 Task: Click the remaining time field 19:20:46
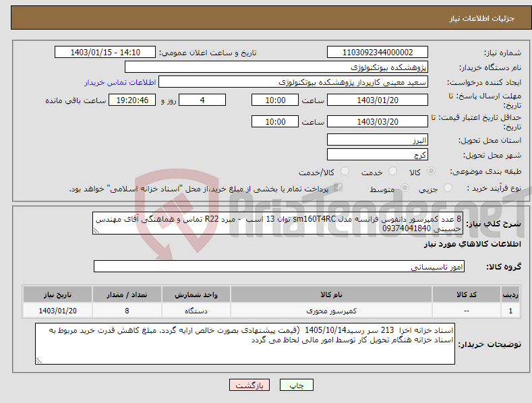[x=132, y=100]
